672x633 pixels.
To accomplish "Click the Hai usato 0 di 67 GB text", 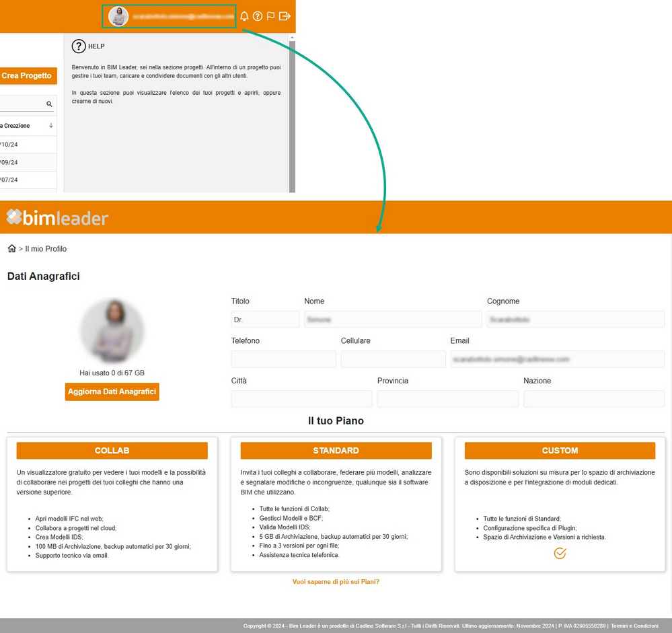I will point(112,373).
